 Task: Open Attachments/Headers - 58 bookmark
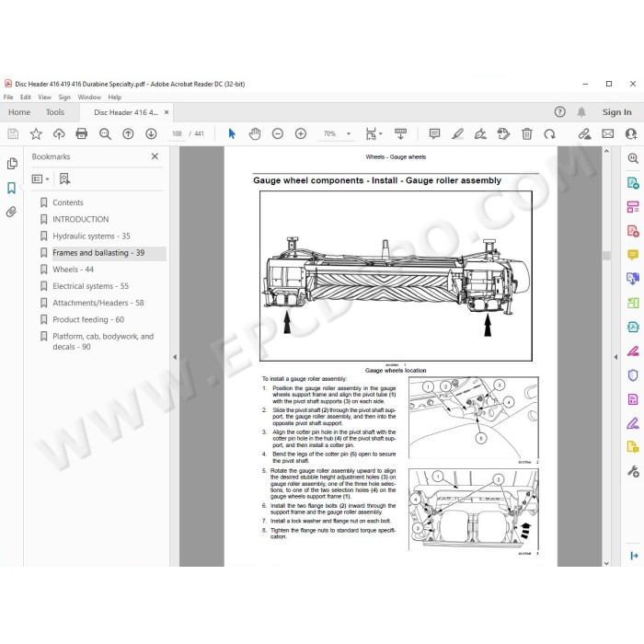pyautogui.click(x=98, y=303)
